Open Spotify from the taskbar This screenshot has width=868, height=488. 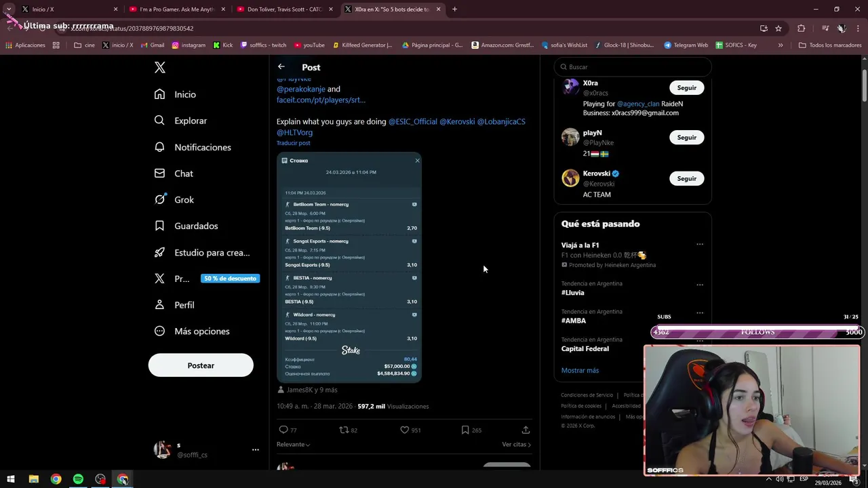coord(78,479)
